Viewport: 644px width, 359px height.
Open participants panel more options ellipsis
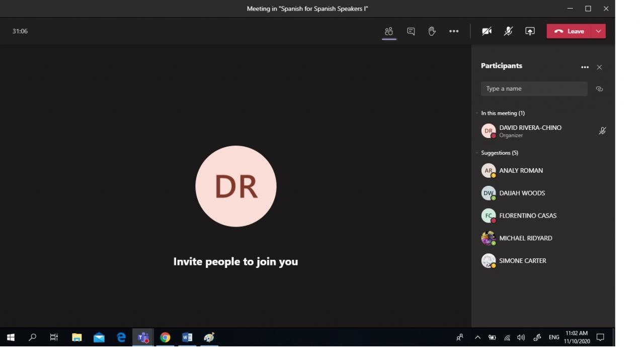(x=585, y=67)
